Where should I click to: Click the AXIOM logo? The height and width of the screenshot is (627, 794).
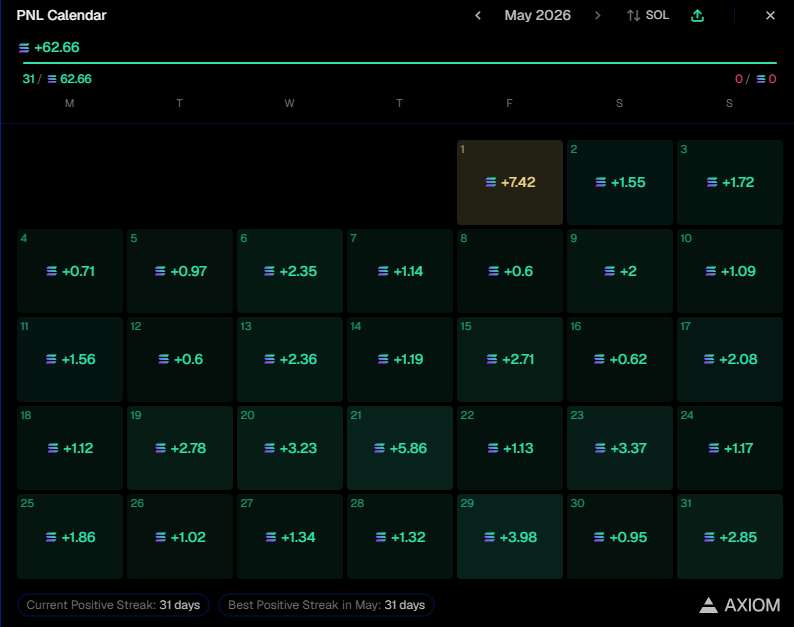740,605
